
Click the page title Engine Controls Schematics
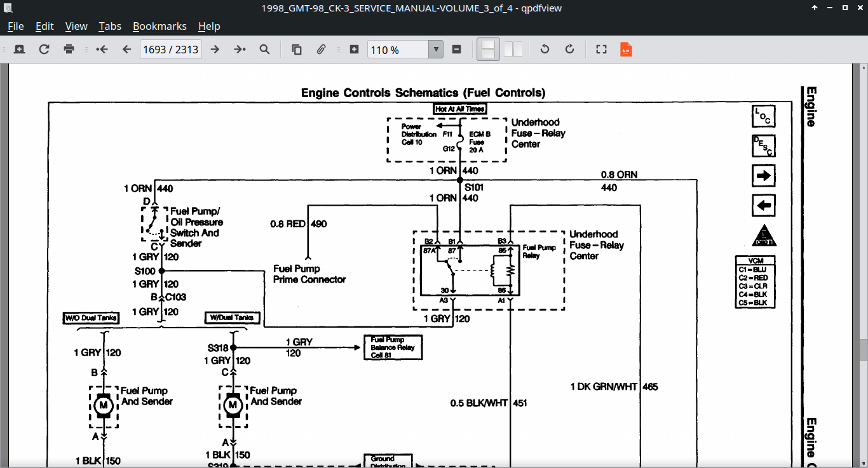coord(423,93)
